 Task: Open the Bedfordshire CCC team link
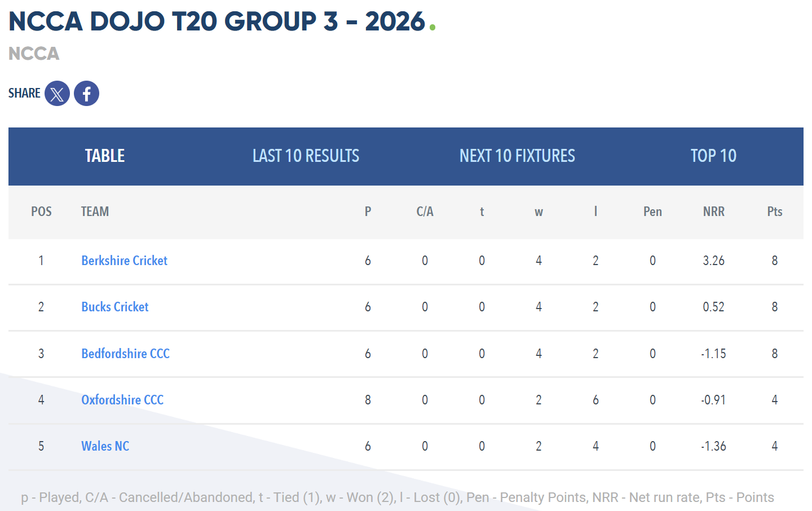(x=125, y=354)
